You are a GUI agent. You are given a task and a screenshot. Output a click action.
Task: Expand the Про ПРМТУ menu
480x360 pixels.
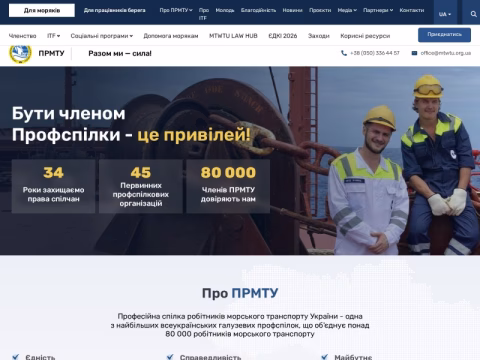click(x=176, y=10)
